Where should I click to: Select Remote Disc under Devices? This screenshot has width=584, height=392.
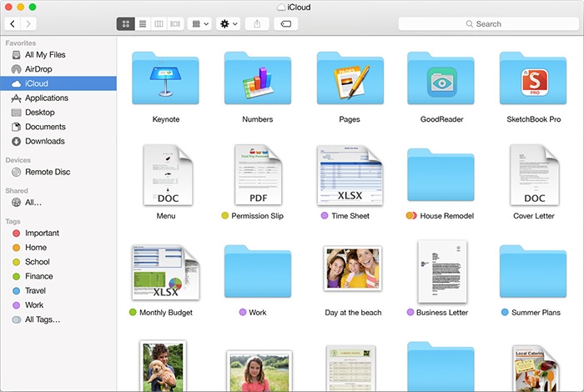pos(58,172)
